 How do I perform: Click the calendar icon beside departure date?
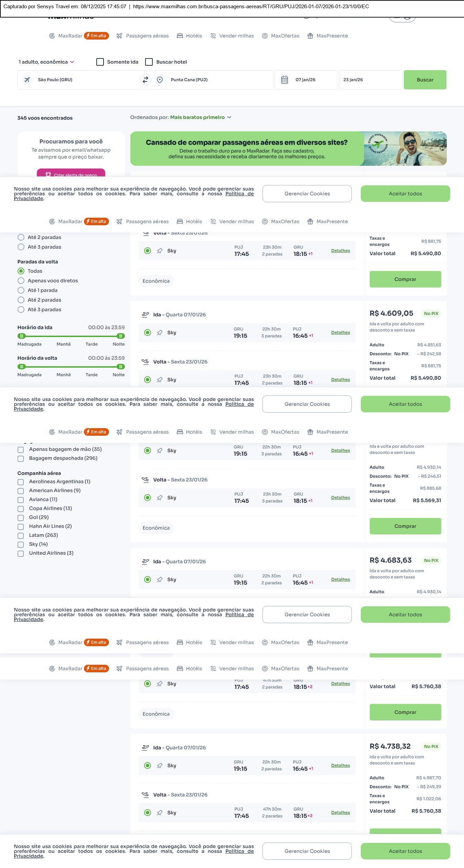click(x=284, y=80)
